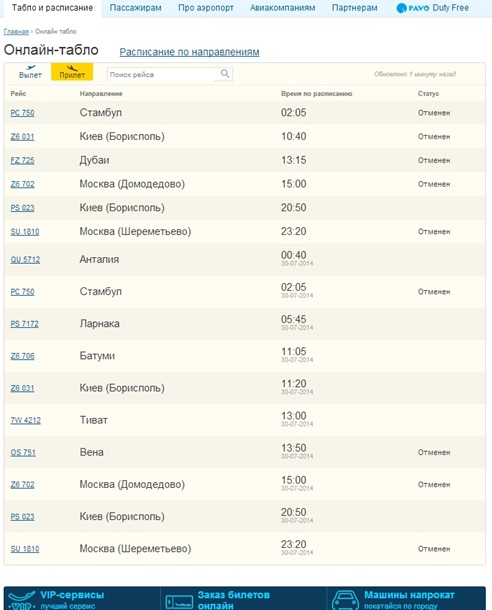Open Авиакомпаниям menu section

pyautogui.click(x=282, y=8)
